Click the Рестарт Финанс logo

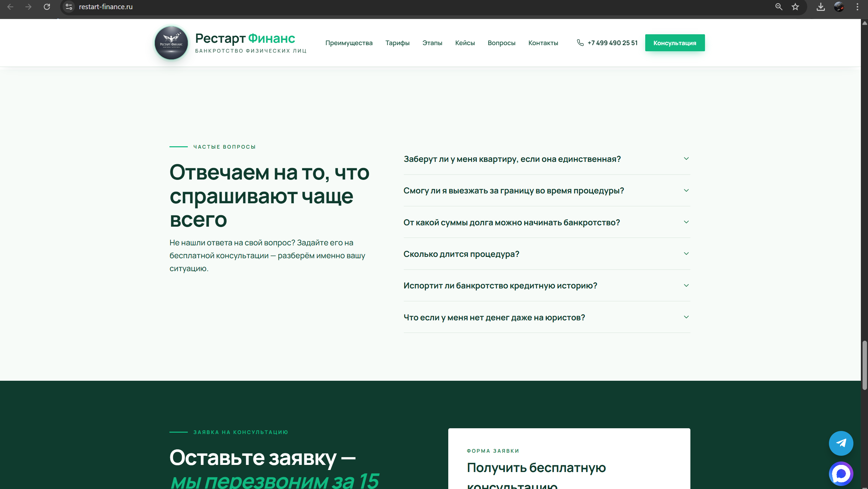[172, 42]
